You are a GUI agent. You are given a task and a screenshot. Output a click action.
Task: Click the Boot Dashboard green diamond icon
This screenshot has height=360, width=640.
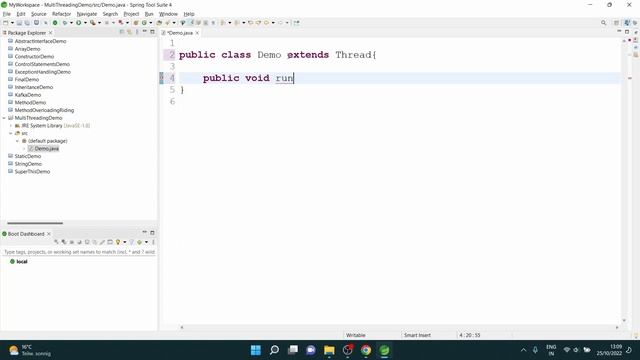click(139, 242)
